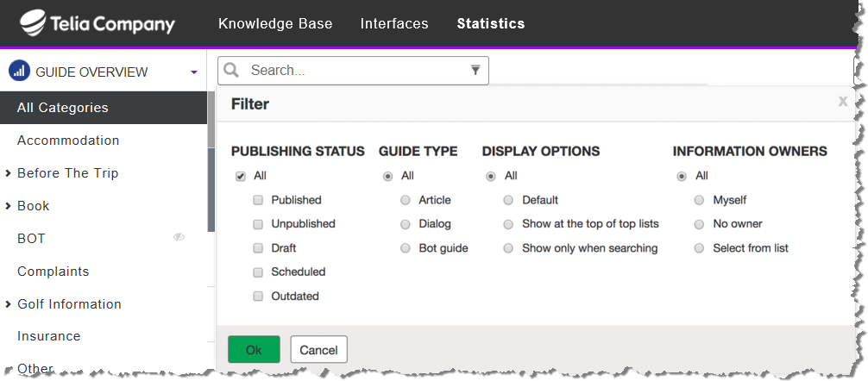
Task: Click the DISPLAY OPTIONS heading
Action: point(541,152)
